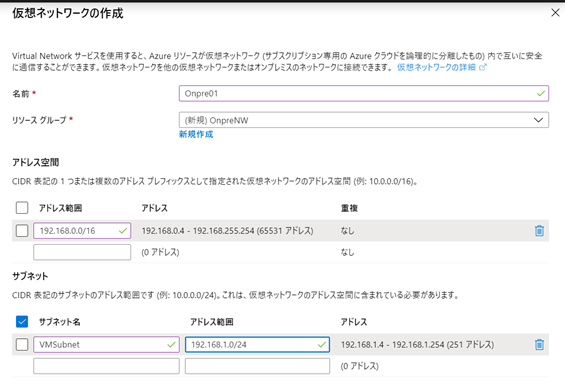Click the empty new subnet address range field
Screen dimensions: 565x390
pyautogui.click(x=257, y=366)
